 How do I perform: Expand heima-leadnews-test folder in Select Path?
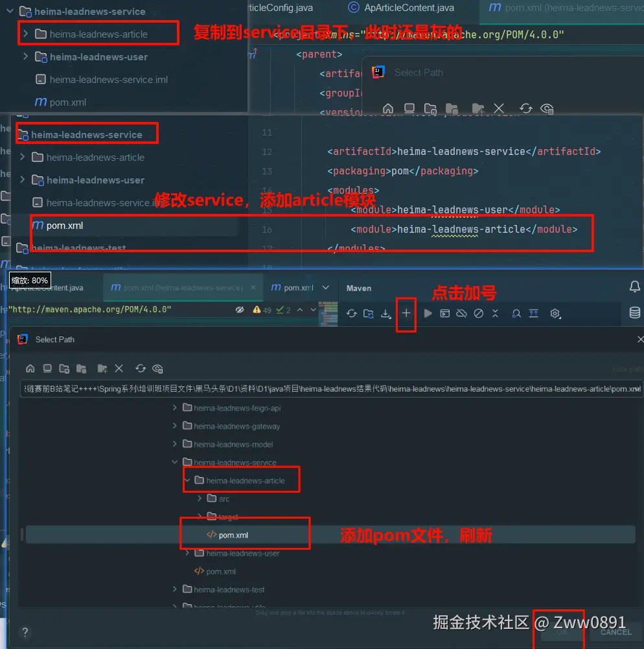[x=174, y=589]
